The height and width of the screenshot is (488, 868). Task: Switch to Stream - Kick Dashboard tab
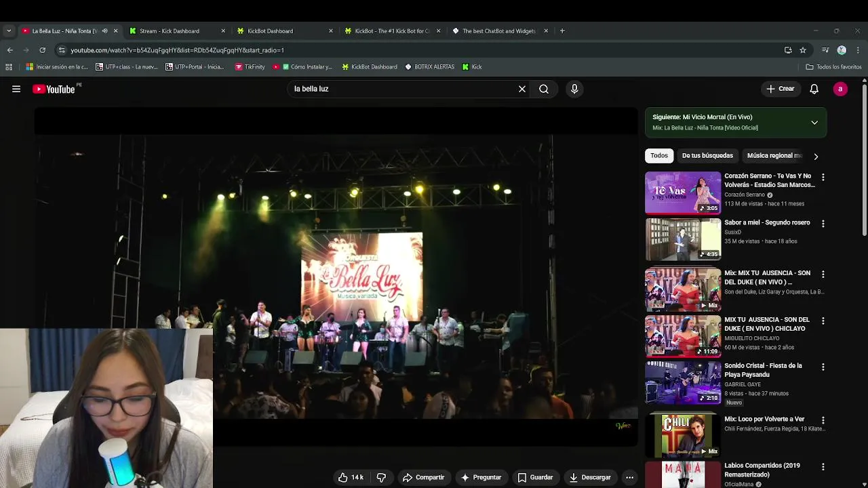pyautogui.click(x=178, y=30)
